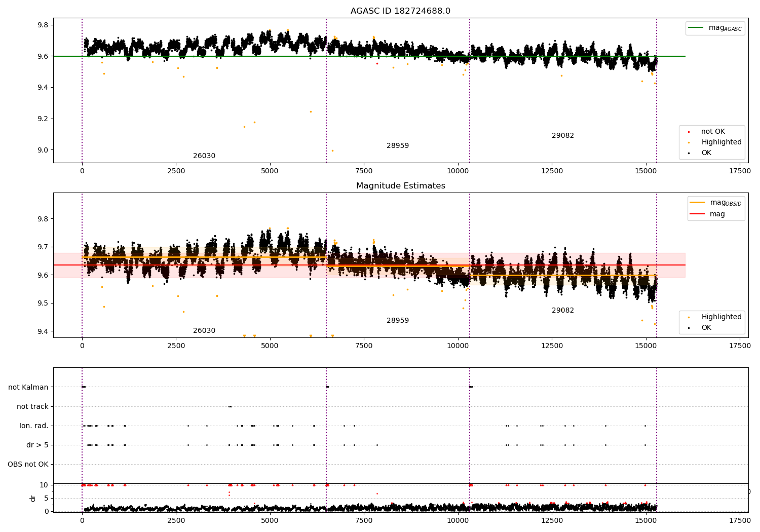Screen dimensions: 760x532
Task: Click the 'dr' axis label
Action: (33, 498)
